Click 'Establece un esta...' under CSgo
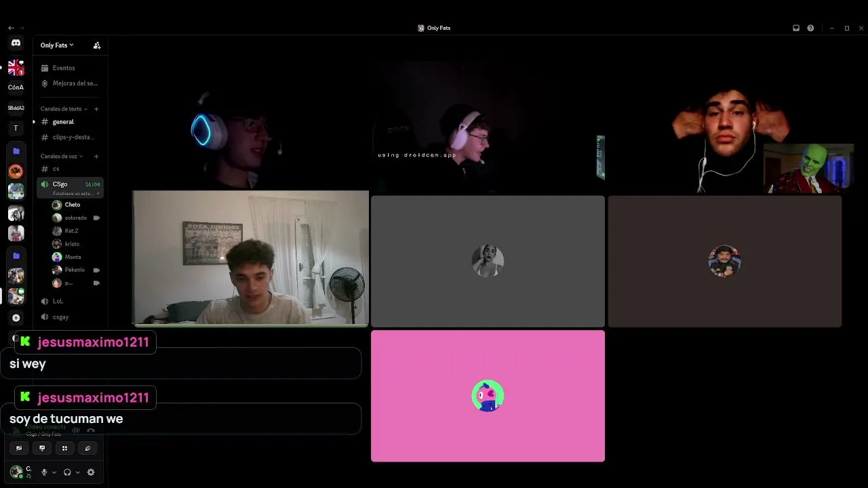868x488 pixels. coord(73,193)
